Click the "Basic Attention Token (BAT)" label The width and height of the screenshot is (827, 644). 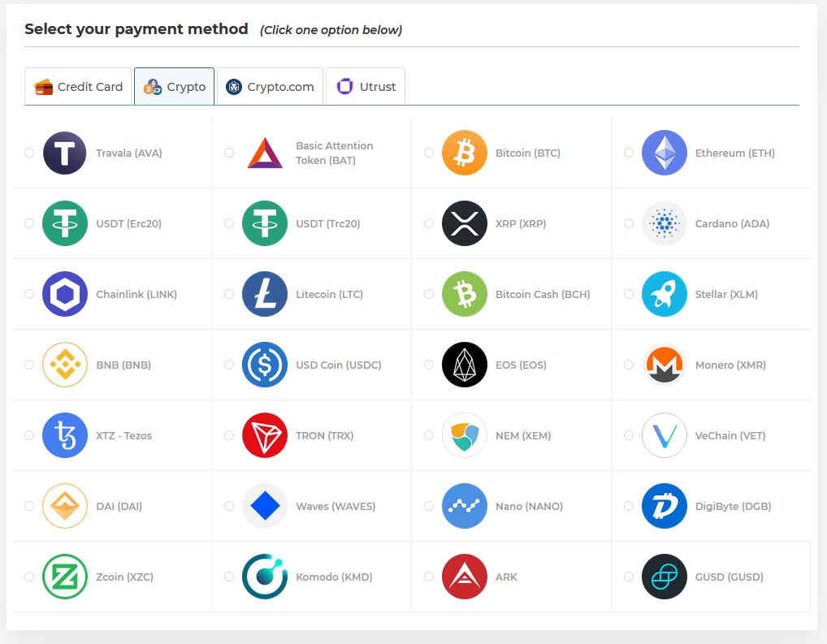(x=335, y=153)
